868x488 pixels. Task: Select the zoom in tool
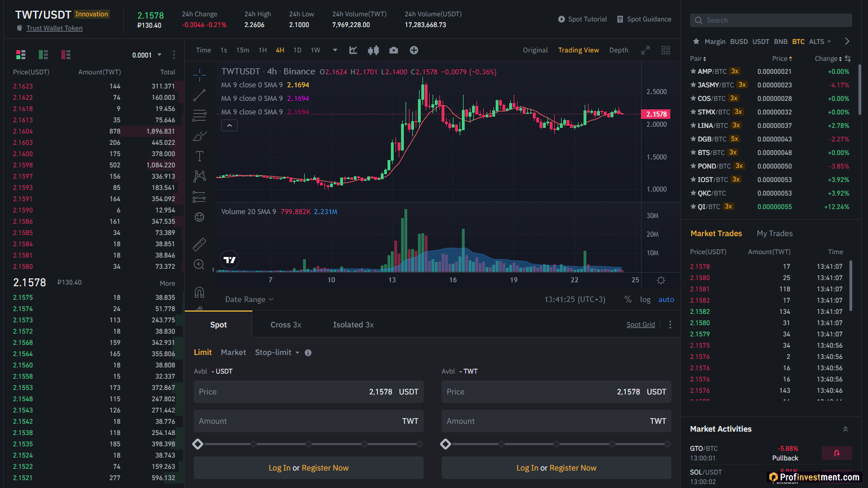tap(199, 264)
